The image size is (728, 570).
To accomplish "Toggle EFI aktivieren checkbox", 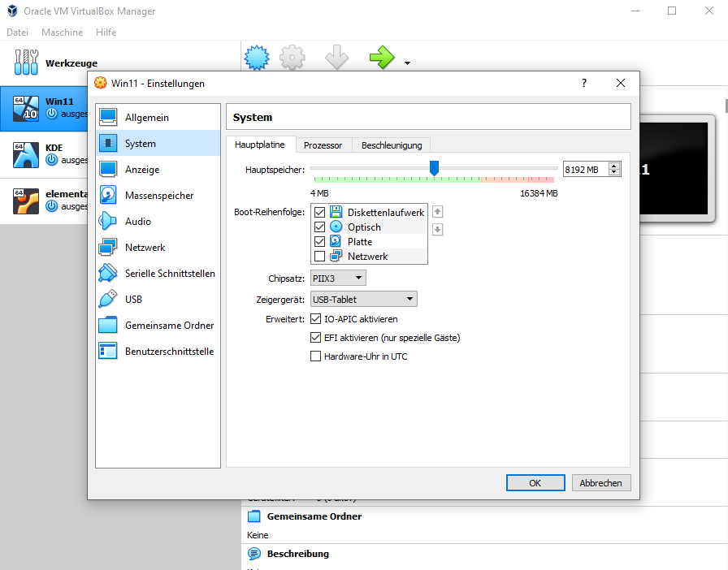I will click(316, 338).
